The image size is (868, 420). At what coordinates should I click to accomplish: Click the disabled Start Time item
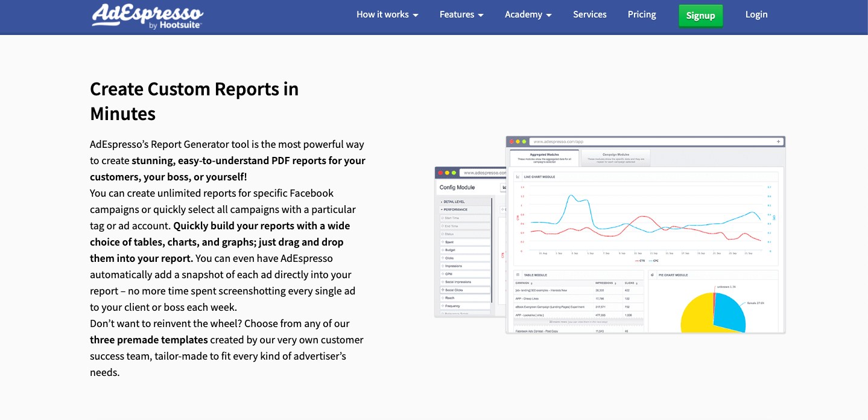click(465, 218)
